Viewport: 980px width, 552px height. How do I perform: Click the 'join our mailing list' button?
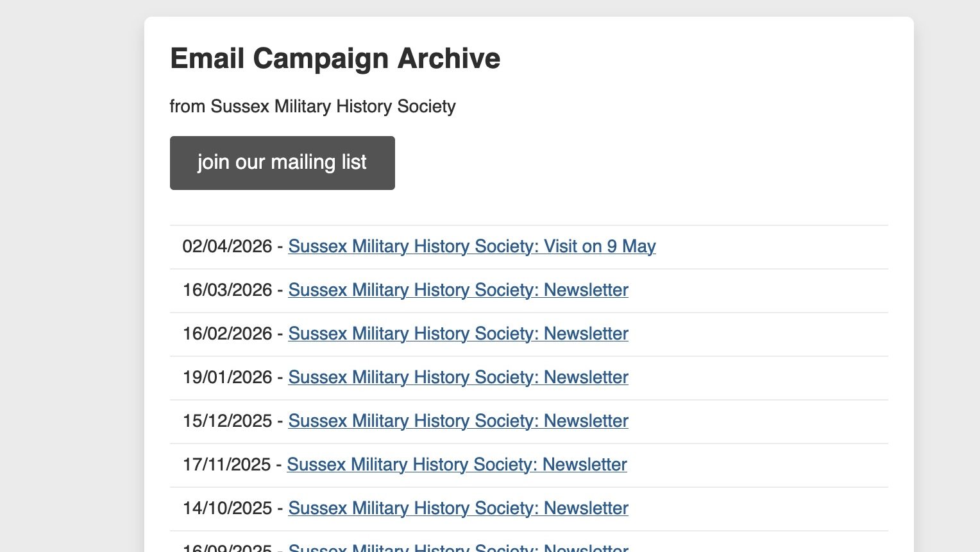click(x=282, y=163)
